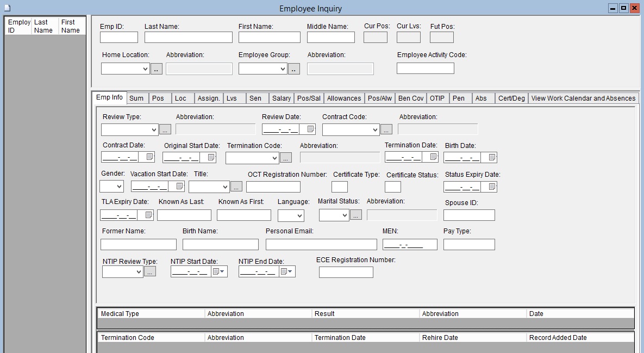This screenshot has height=353, width=644.
Task: Click the Medical Type column header
Action: (x=151, y=314)
